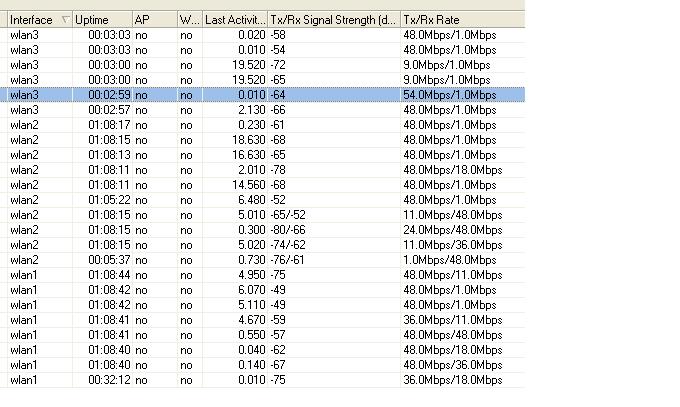
Task: Select the wlan1 row with uptime 00:32:12
Action: click(262, 380)
